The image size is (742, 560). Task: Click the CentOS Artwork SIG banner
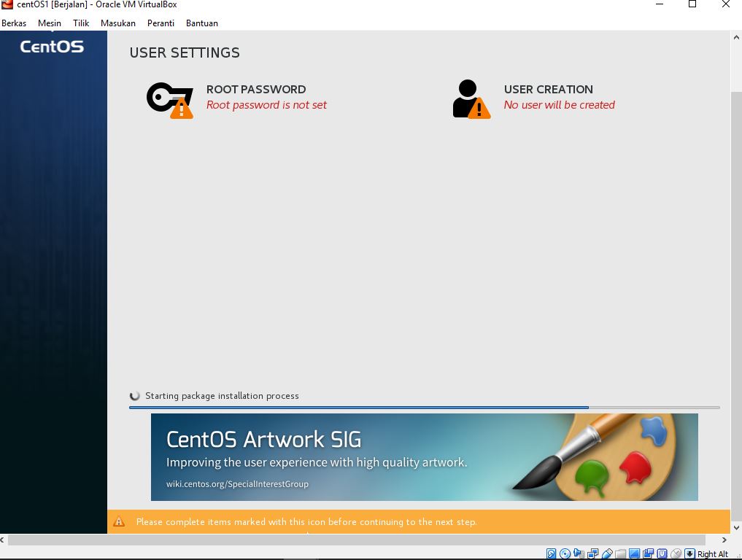click(425, 457)
